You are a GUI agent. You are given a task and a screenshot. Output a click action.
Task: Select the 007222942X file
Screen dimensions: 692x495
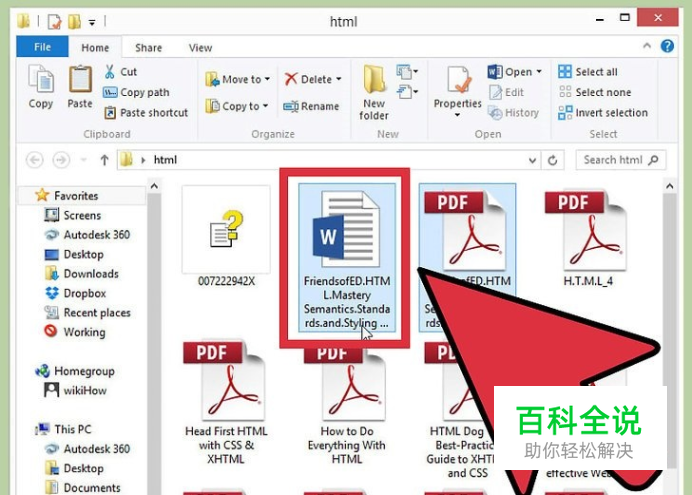226,237
